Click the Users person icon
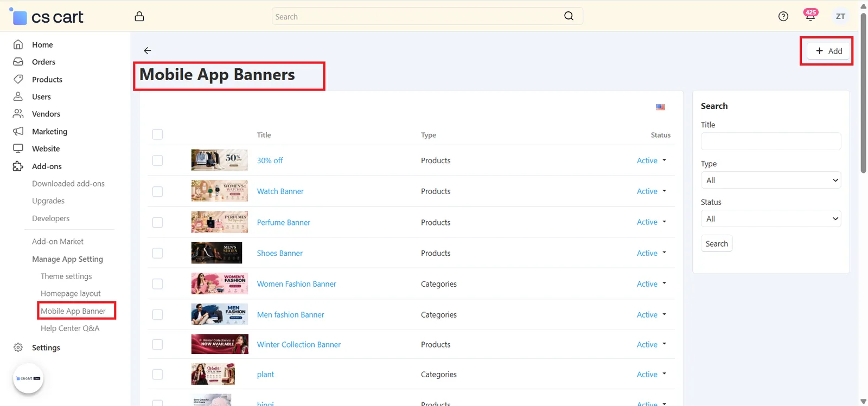Image resolution: width=868 pixels, height=406 pixels. [18, 96]
